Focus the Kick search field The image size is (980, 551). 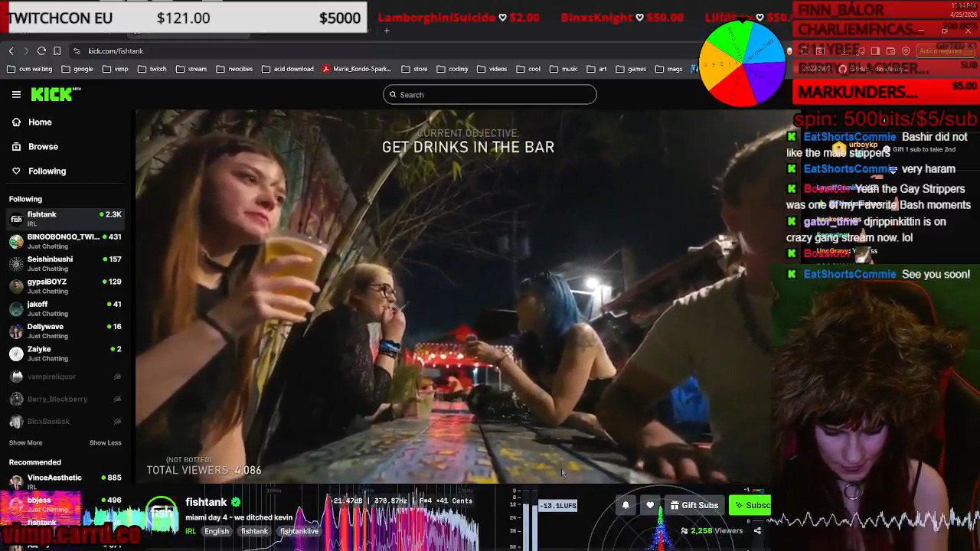490,95
